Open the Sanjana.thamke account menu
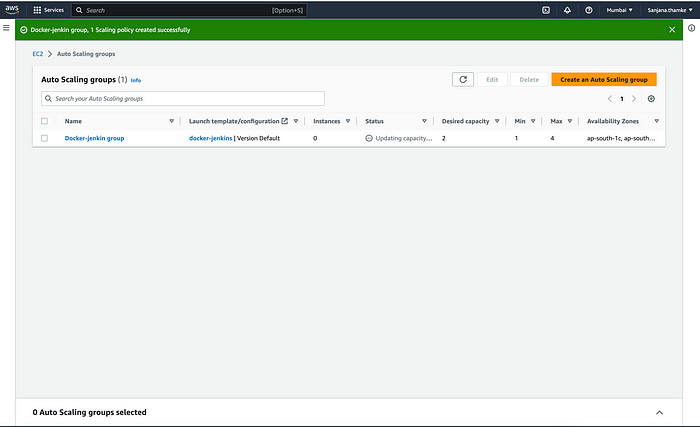The width and height of the screenshot is (700, 427). point(670,10)
